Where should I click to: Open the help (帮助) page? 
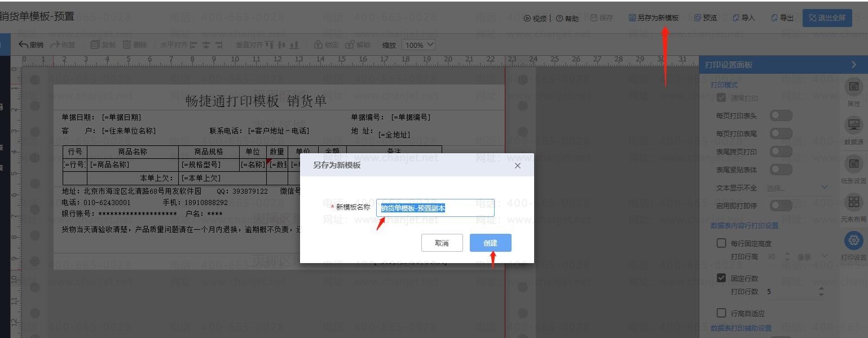click(567, 18)
